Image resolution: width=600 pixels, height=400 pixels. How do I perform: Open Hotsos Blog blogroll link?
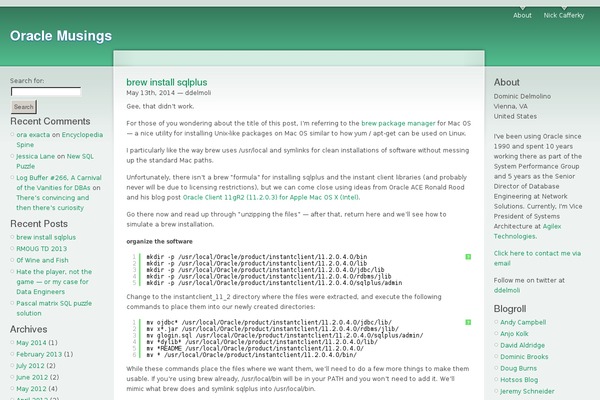tap(519, 380)
